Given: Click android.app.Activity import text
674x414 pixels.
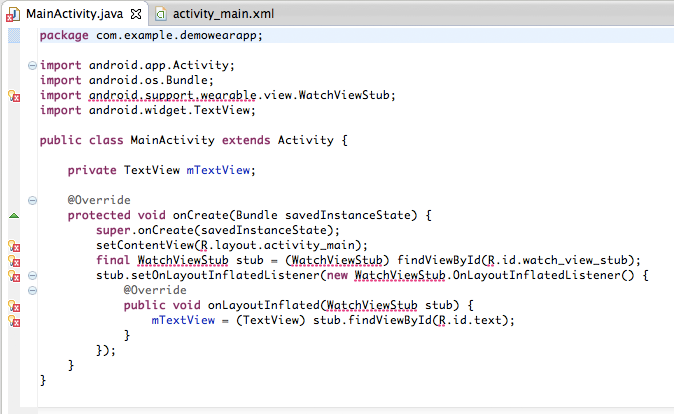Looking at the screenshot, I should (159, 65).
